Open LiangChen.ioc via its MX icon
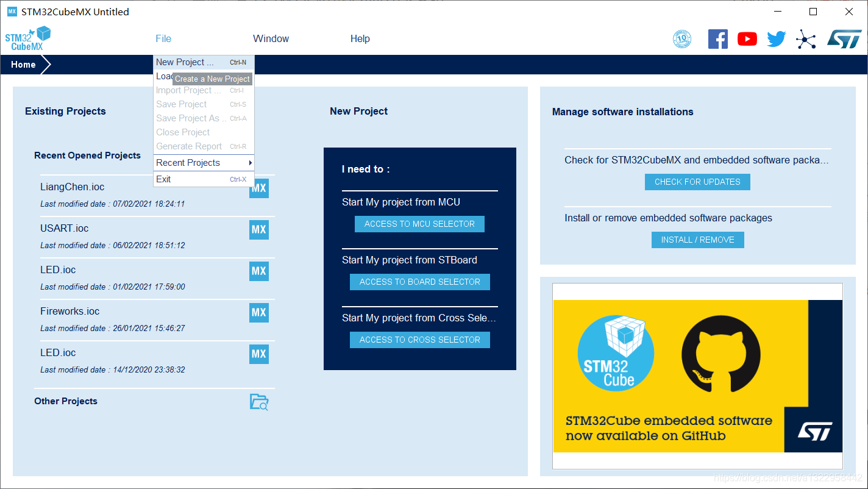868x489 pixels. point(259,188)
